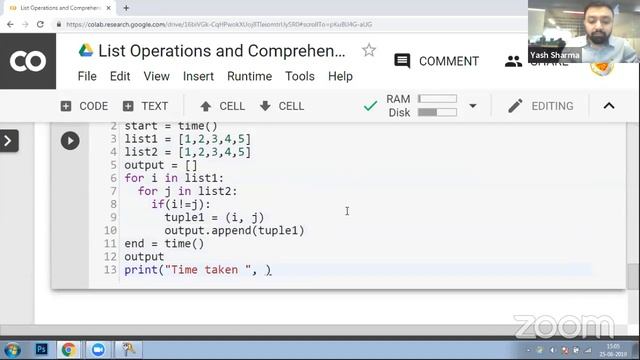Go back in the browser
Viewport: 640px width, 360px height.
click(x=10, y=24)
